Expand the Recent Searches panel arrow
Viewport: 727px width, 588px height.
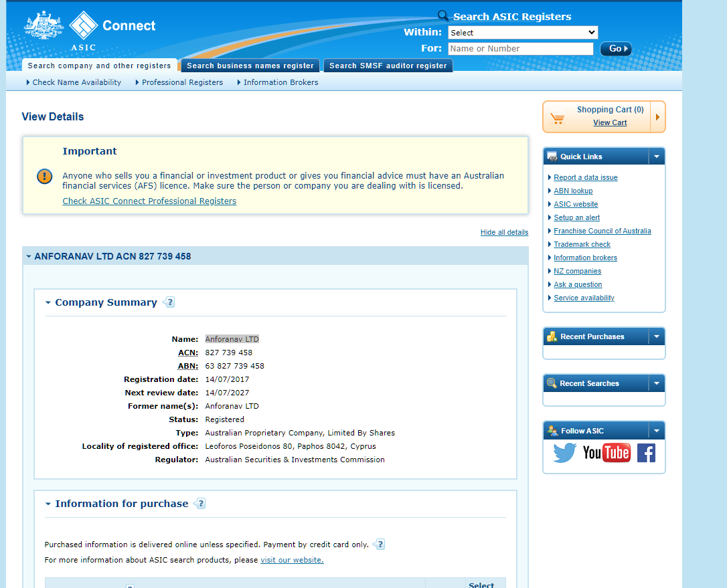pos(657,383)
